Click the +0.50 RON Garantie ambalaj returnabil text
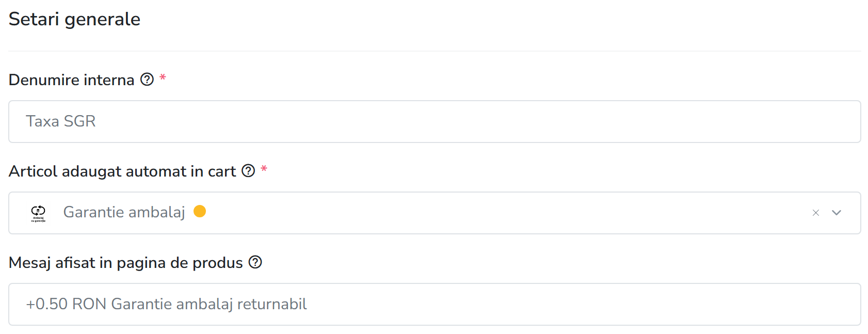 tap(166, 304)
